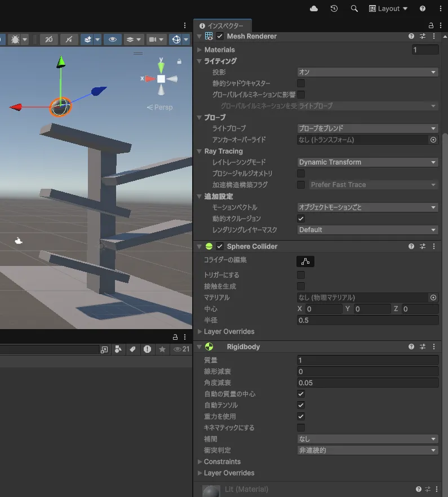This screenshot has width=448, height=497.
Task: Expand the Constraints section in Rigidbody
Action: pos(222,461)
